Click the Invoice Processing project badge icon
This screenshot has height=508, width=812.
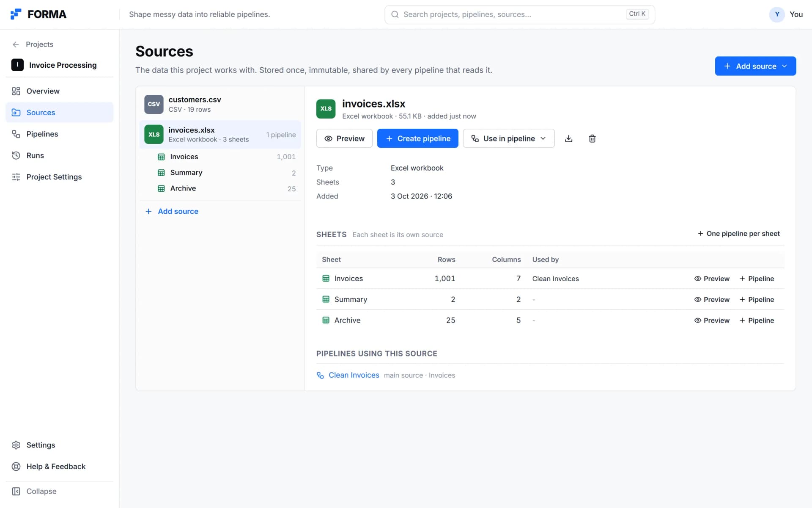tap(17, 65)
